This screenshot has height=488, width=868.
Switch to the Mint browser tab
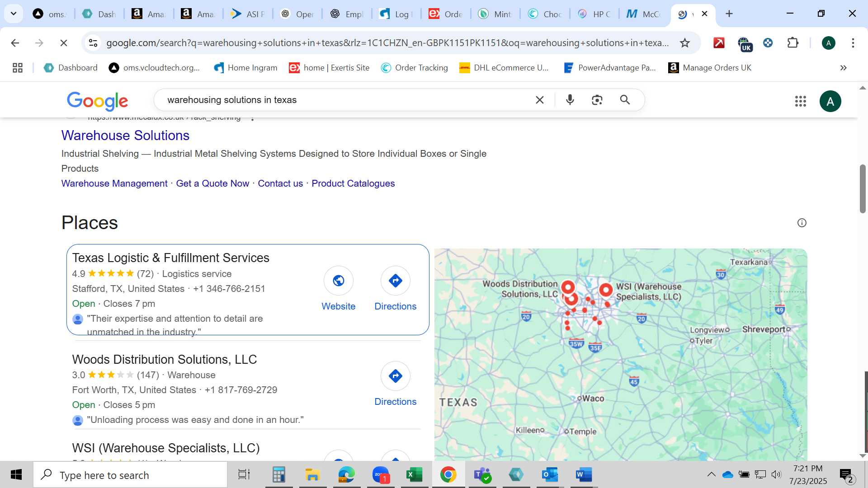coord(495,14)
